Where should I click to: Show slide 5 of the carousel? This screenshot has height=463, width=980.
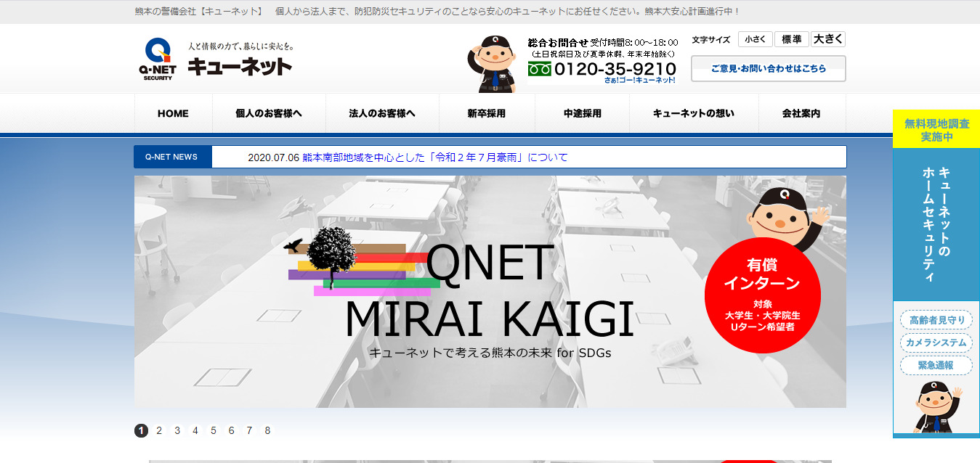[214, 430]
